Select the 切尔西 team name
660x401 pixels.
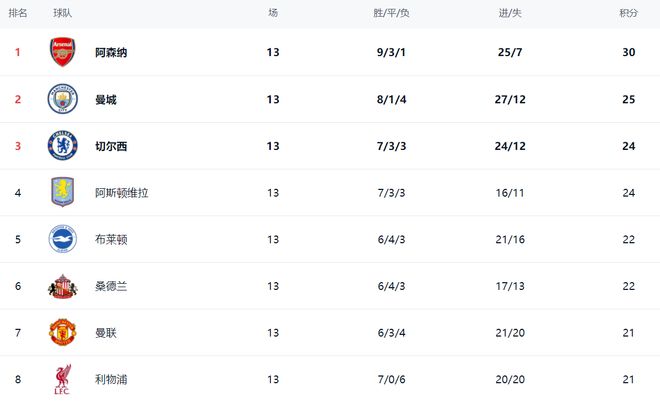pos(111,146)
